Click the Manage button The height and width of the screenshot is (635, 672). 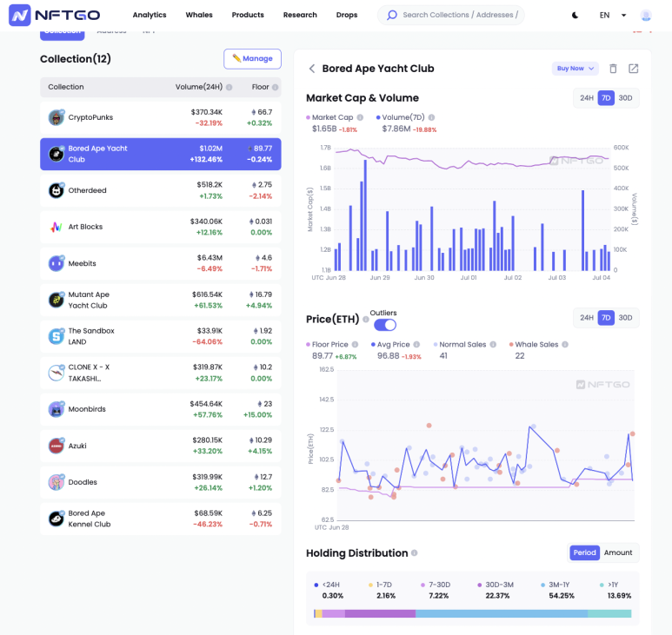(252, 59)
